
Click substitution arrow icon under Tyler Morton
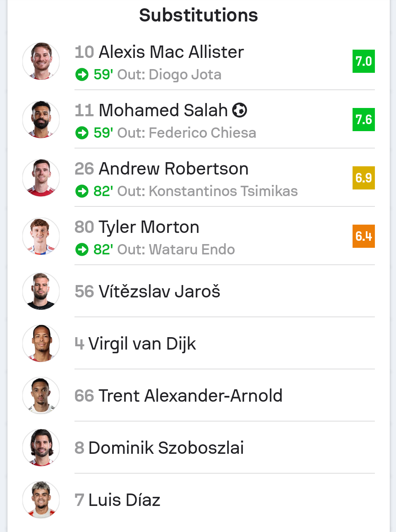(82, 250)
